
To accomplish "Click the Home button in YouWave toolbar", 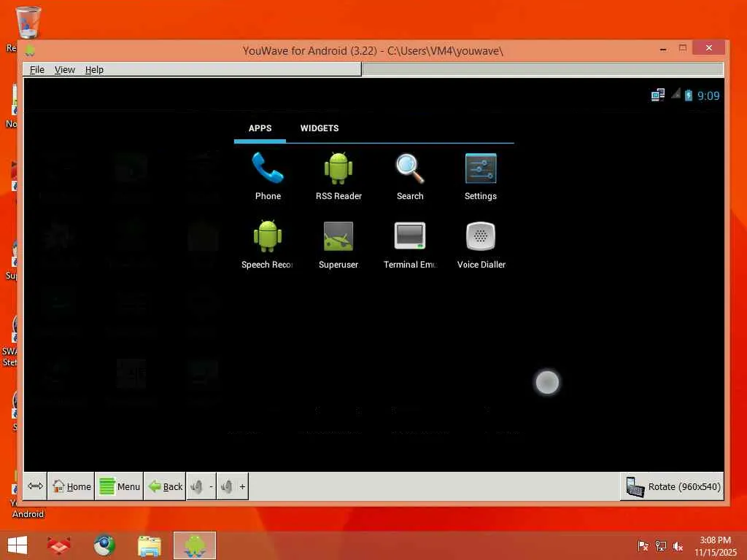I will (x=71, y=486).
